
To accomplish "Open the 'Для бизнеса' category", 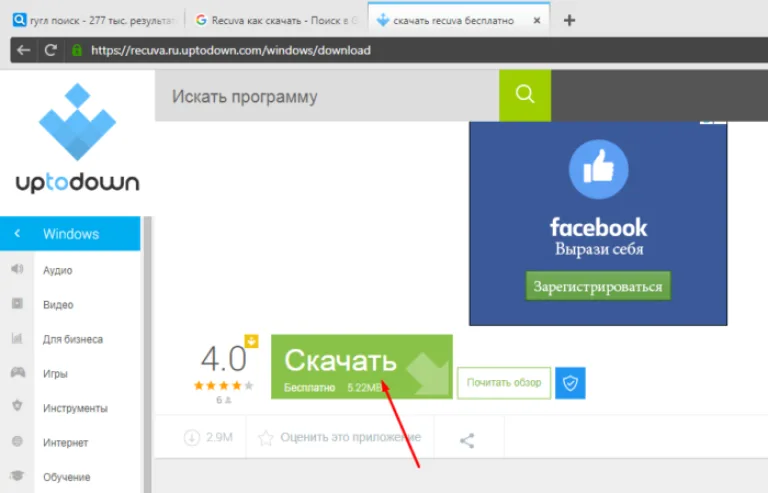I will [x=73, y=339].
